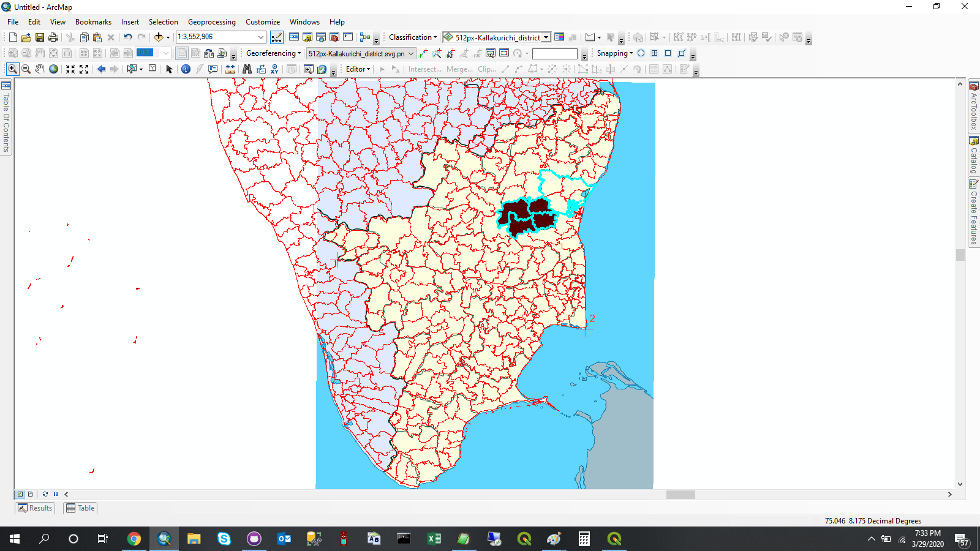This screenshot has height=551, width=980.
Task: Expand the map scale combo box
Action: [x=260, y=37]
